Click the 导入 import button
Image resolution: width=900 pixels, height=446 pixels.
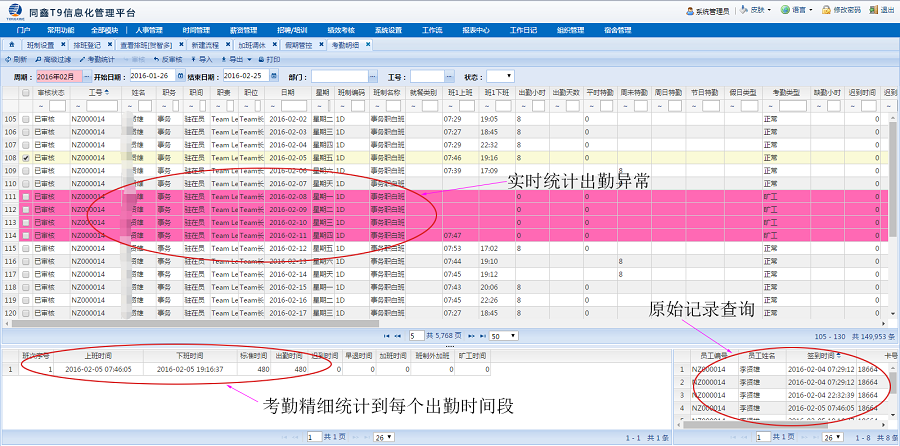coord(202,60)
